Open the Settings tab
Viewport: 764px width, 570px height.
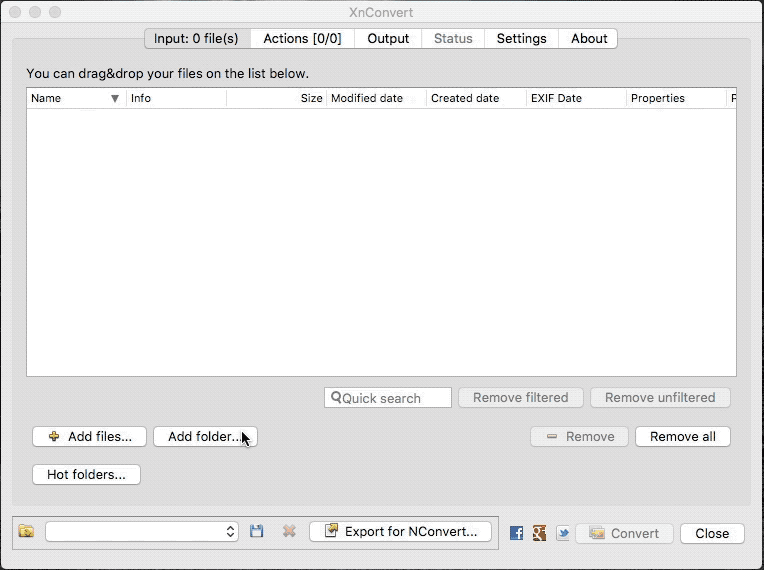521,38
